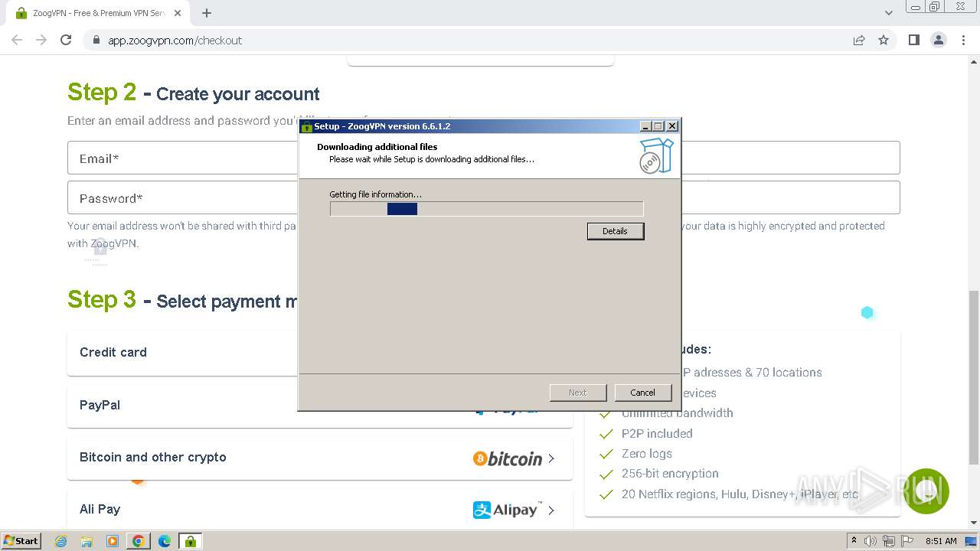Click the bitcoin logo
Viewport: 980px width, 551px height.
coord(508,458)
